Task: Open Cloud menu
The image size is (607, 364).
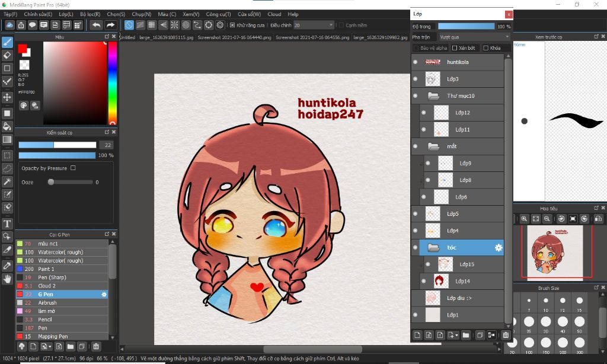Action: [x=274, y=14]
